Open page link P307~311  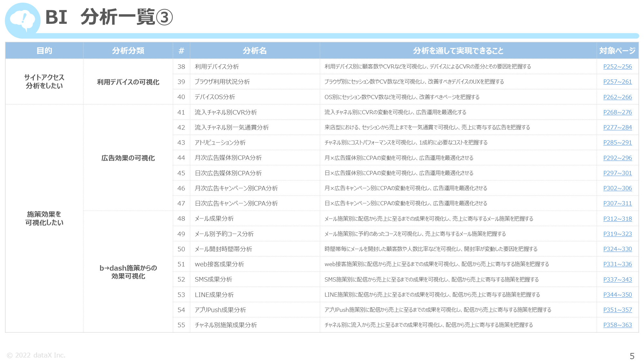tap(617, 203)
